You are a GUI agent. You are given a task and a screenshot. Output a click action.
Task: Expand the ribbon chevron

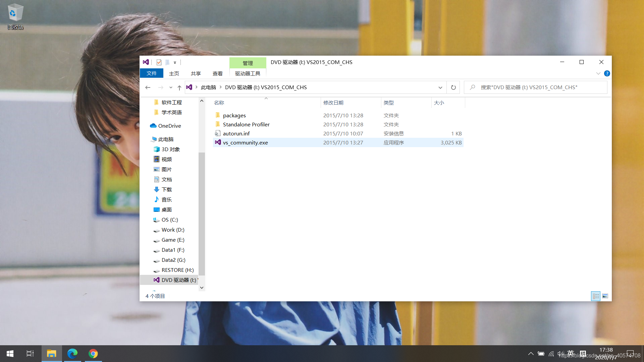(x=598, y=73)
